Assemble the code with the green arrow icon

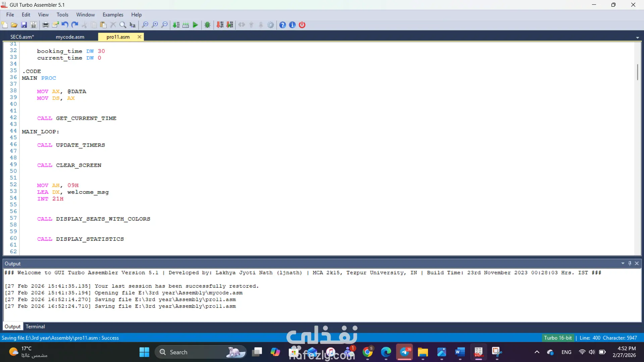pyautogui.click(x=176, y=25)
